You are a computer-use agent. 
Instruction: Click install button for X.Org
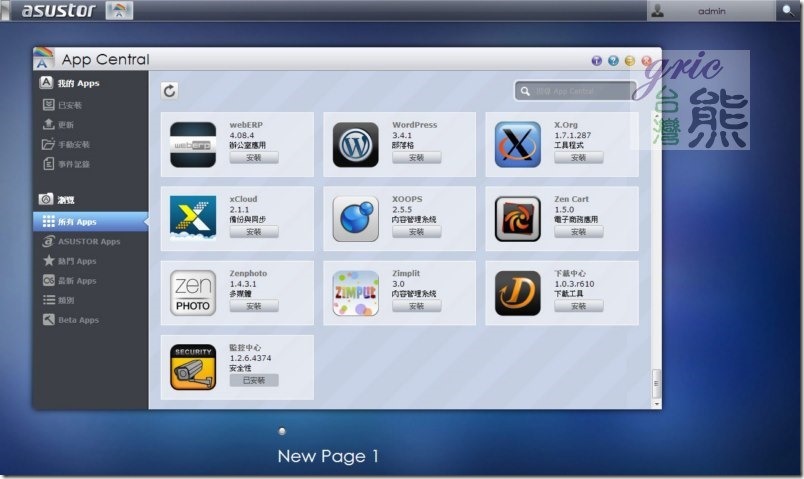[x=578, y=157]
